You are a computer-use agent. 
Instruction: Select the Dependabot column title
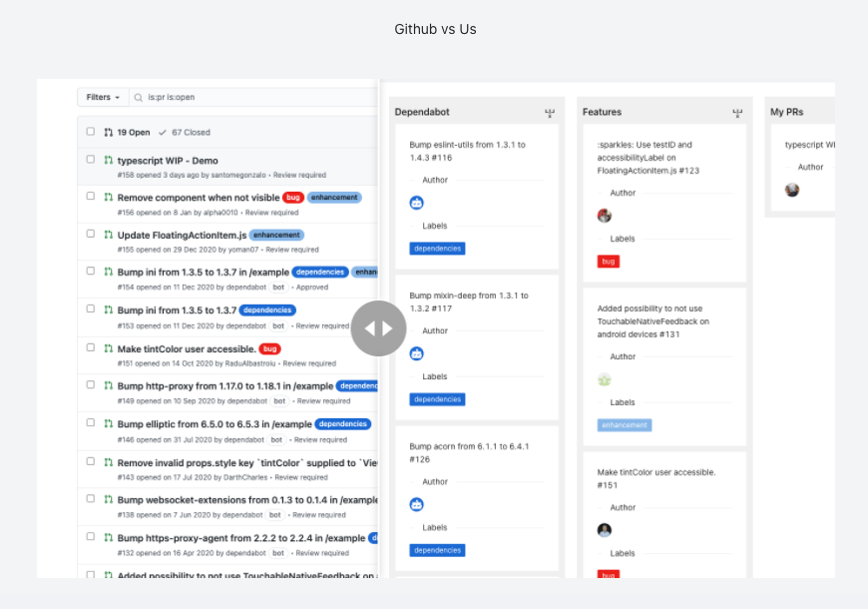click(x=422, y=112)
